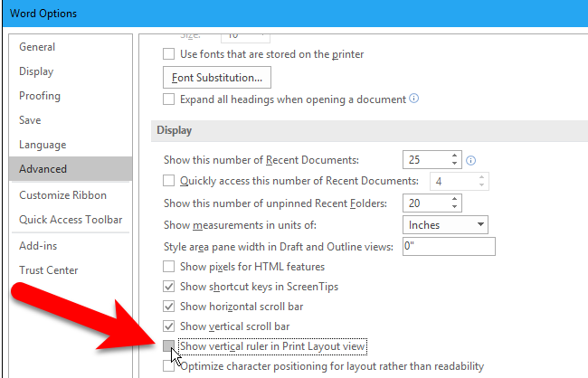
Task: Open the measurement units Inches dropdown
Action: coord(445,224)
